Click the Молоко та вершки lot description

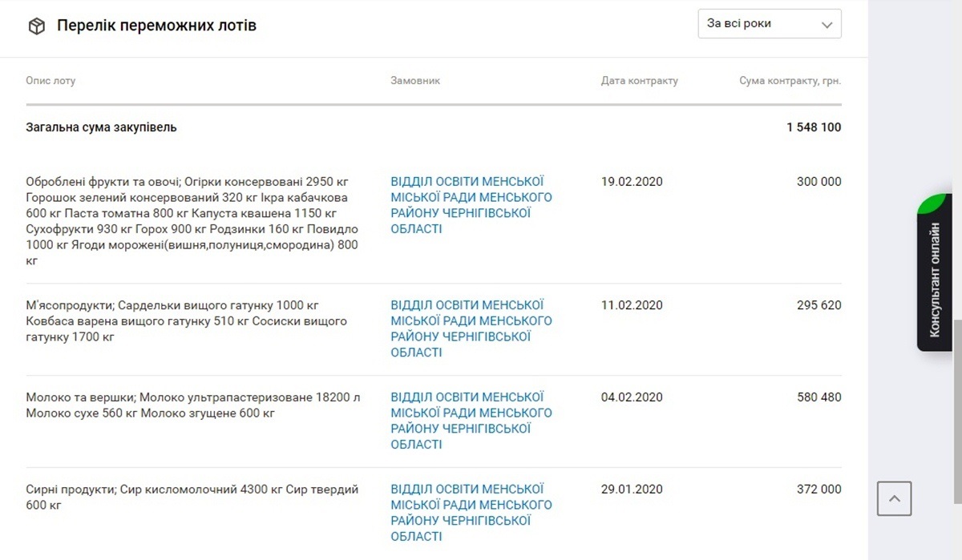point(193,405)
